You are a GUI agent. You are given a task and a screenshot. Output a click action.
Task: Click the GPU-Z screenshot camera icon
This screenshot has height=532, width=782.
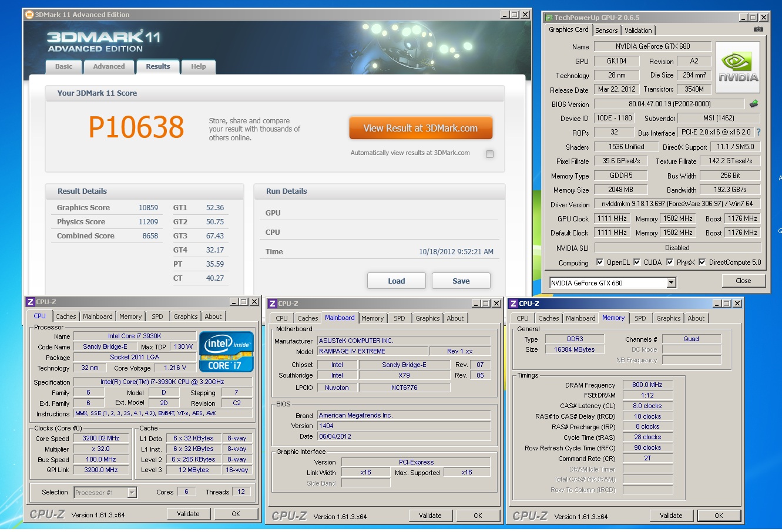(758, 29)
